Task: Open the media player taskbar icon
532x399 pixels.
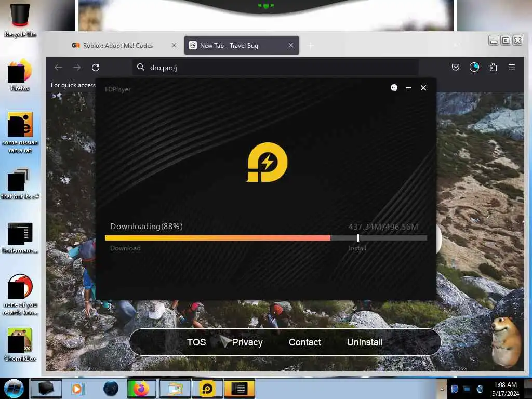Action: coord(77,389)
